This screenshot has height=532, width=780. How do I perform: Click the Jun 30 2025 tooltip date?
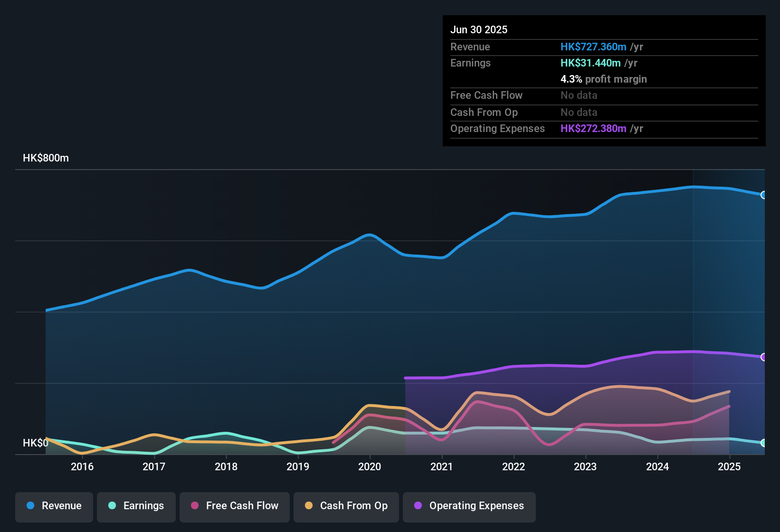coord(479,30)
